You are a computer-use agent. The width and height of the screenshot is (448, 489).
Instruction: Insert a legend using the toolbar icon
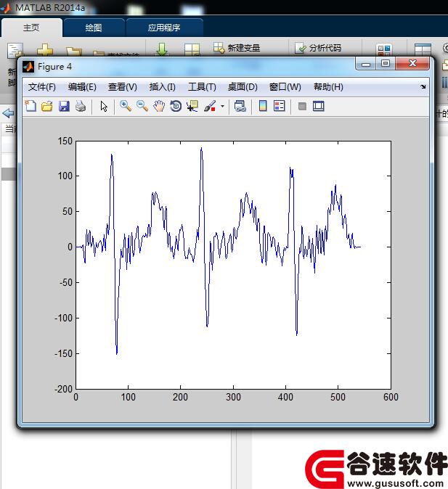click(279, 107)
